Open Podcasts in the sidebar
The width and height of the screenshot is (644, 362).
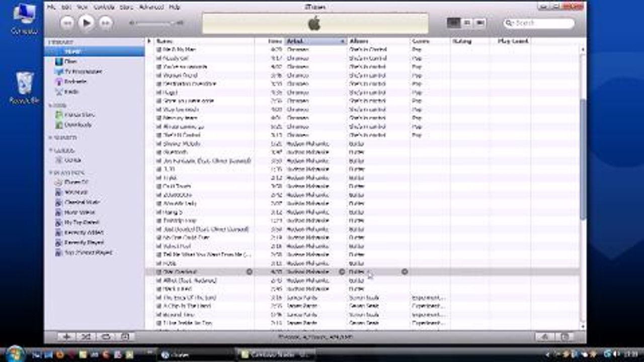(75, 81)
